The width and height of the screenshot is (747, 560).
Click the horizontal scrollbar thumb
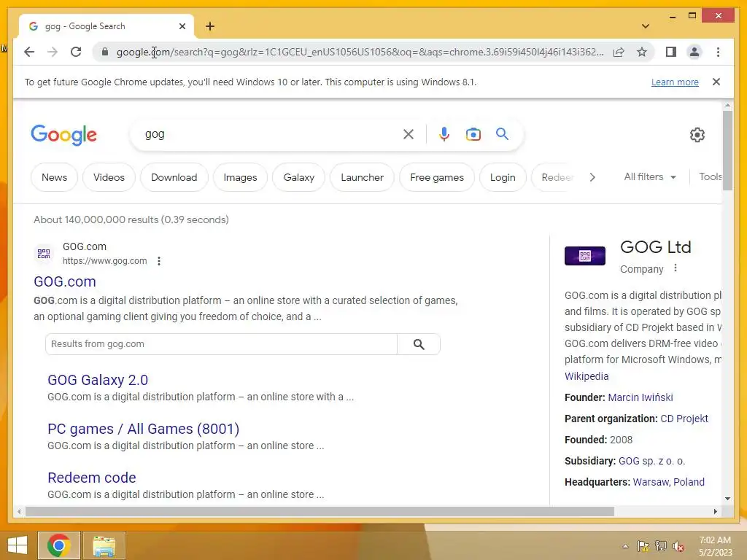(320, 511)
